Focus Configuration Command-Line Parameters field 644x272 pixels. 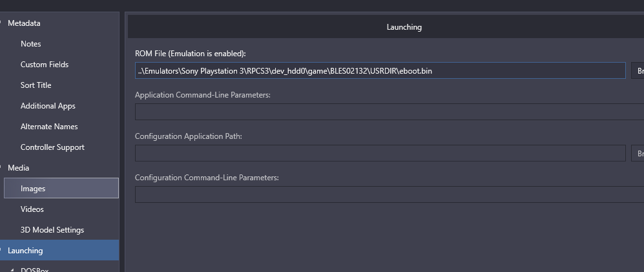coord(390,194)
